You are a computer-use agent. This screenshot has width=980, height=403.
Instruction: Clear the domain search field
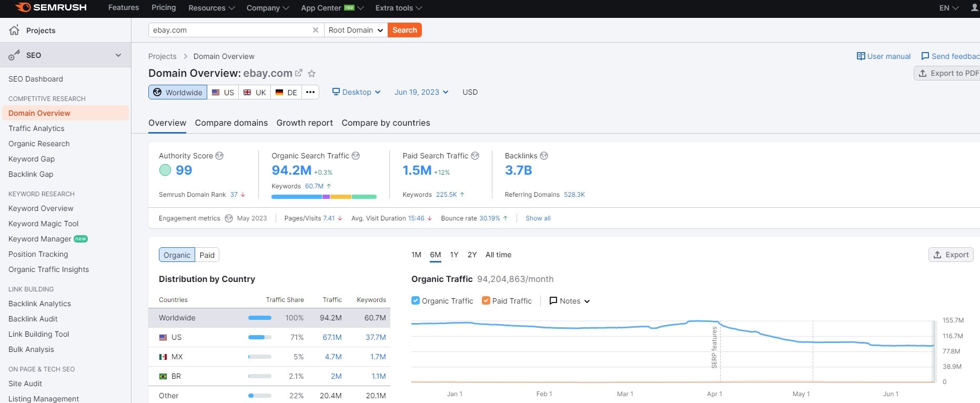[x=316, y=30]
